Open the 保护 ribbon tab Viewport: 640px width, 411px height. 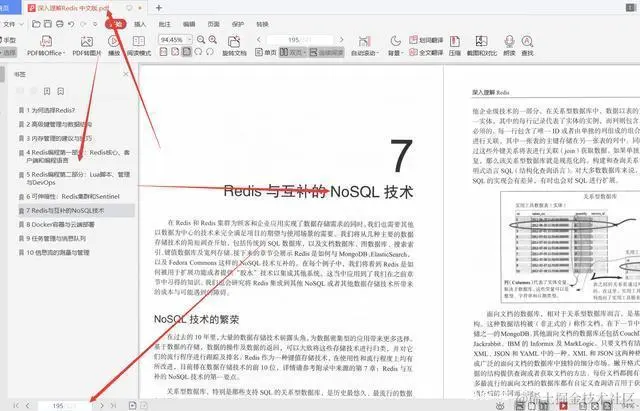238,24
